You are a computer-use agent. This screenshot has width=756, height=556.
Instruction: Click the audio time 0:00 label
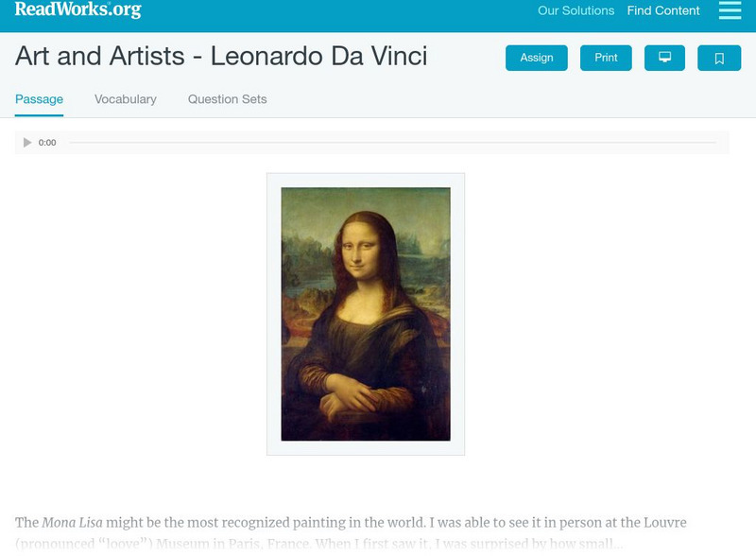tap(47, 143)
